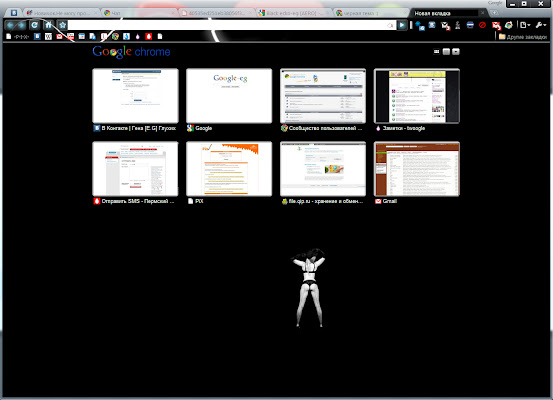Viewport: 553px width, 400px height.
Task: Open the Отправить SMS thumbnail
Action: (x=135, y=169)
